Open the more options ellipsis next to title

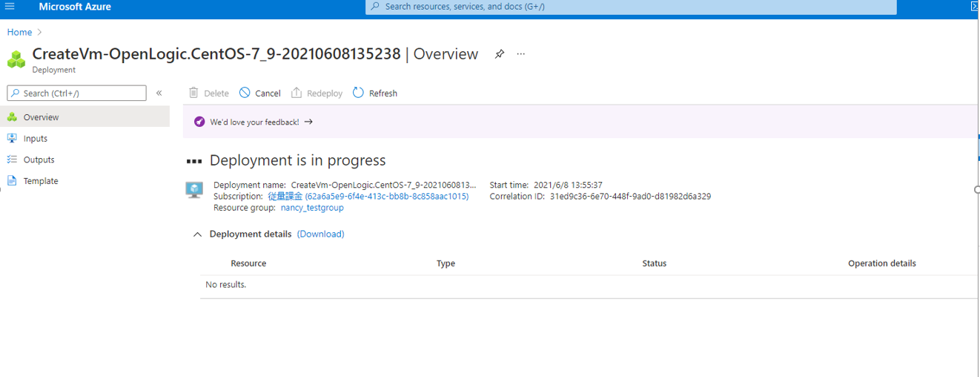(x=521, y=54)
